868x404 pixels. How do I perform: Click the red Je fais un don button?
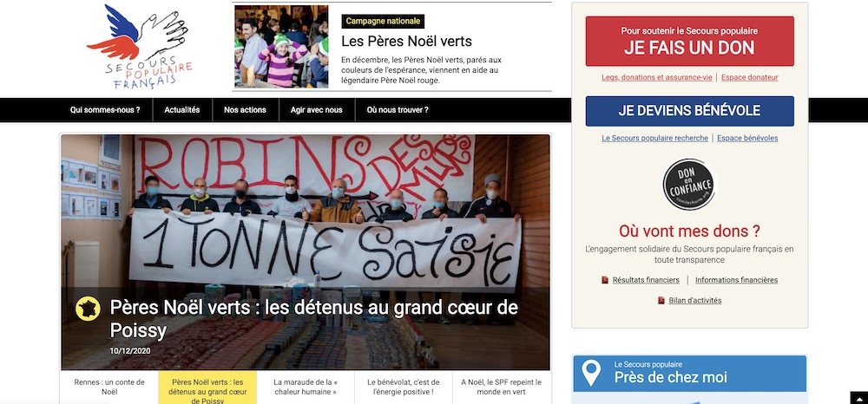click(x=690, y=41)
